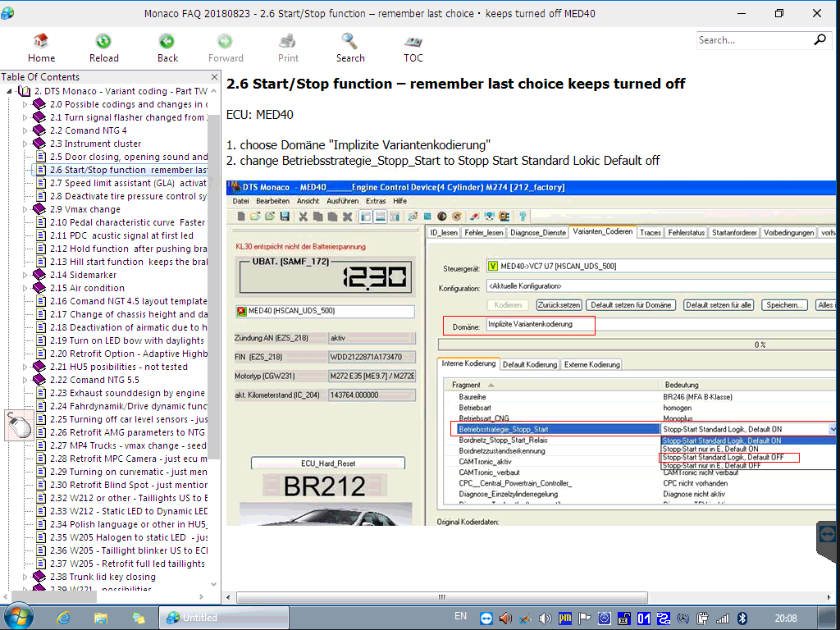This screenshot has width=840, height=630.
Task: Expand the '2.14 Sidemarker' node
Action: point(25,275)
